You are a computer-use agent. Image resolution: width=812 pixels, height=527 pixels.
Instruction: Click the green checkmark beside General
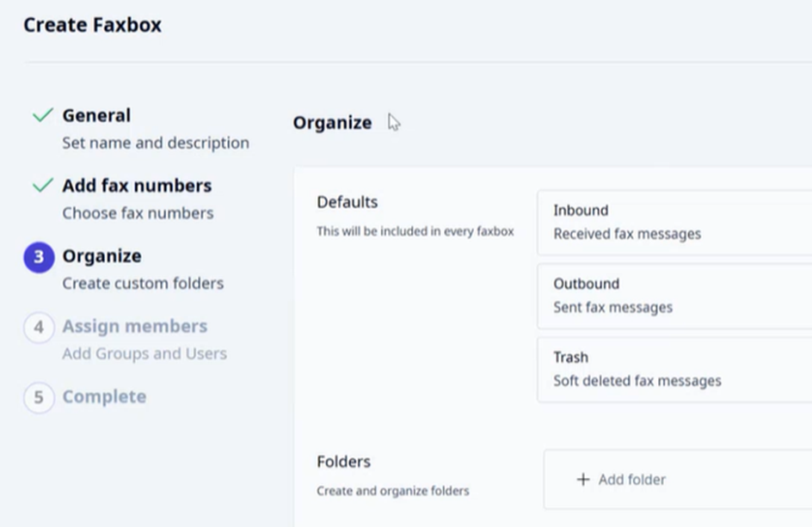(43, 114)
